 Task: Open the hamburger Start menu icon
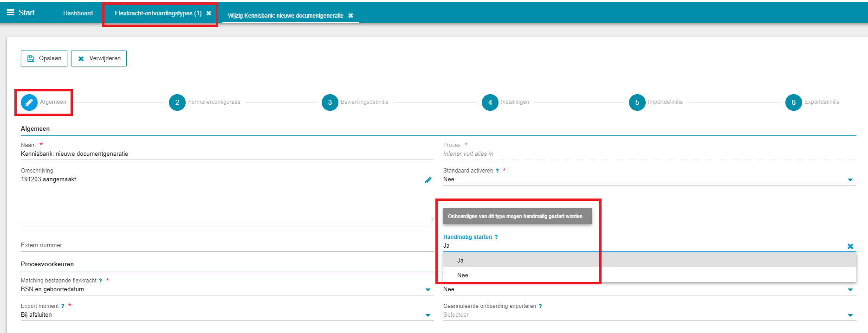pos(10,13)
